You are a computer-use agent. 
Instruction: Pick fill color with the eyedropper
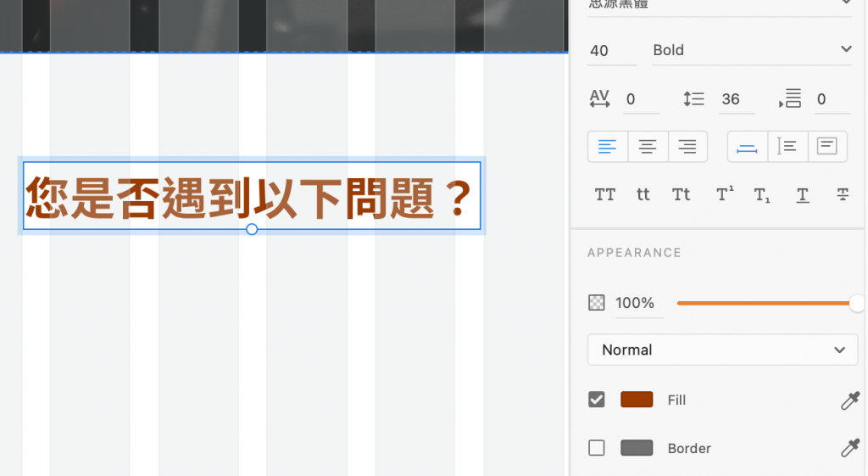[x=849, y=400]
